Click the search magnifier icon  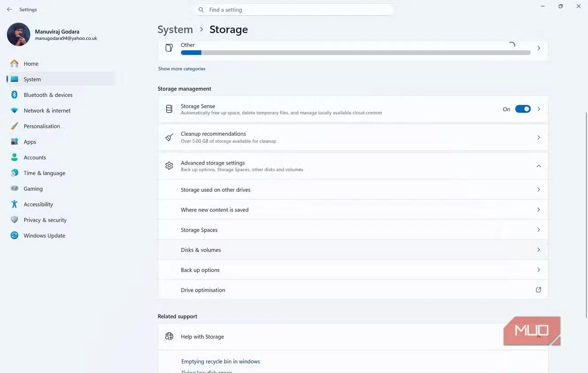(x=201, y=10)
